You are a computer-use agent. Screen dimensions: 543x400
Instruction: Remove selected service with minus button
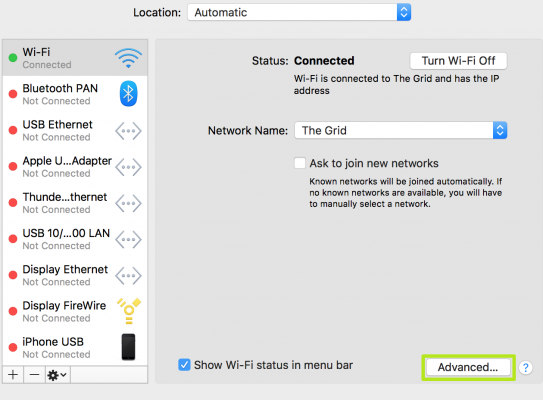(34, 375)
